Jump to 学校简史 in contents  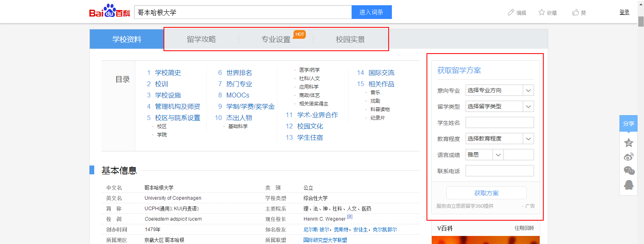(x=168, y=72)
